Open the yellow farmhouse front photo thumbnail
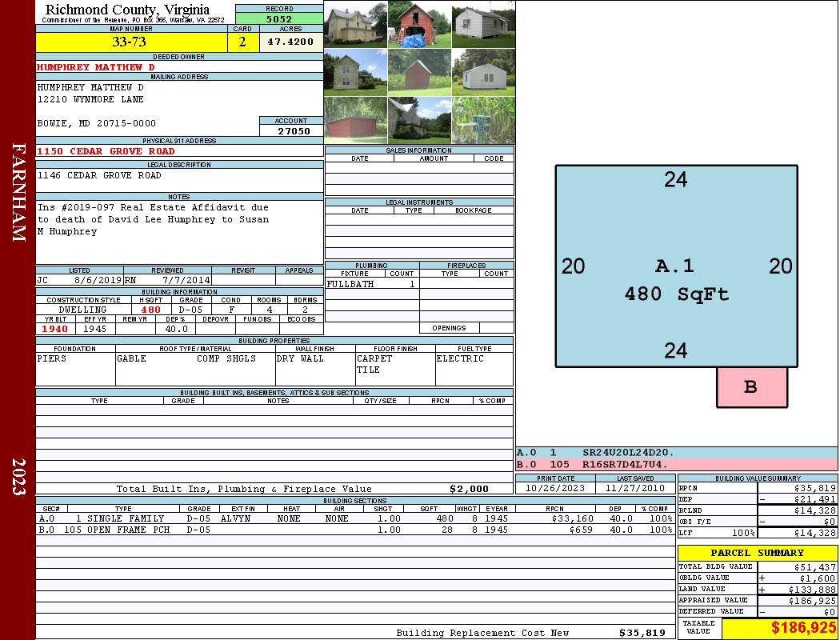This screenshot has height=640, width=840. click(356, 25)
